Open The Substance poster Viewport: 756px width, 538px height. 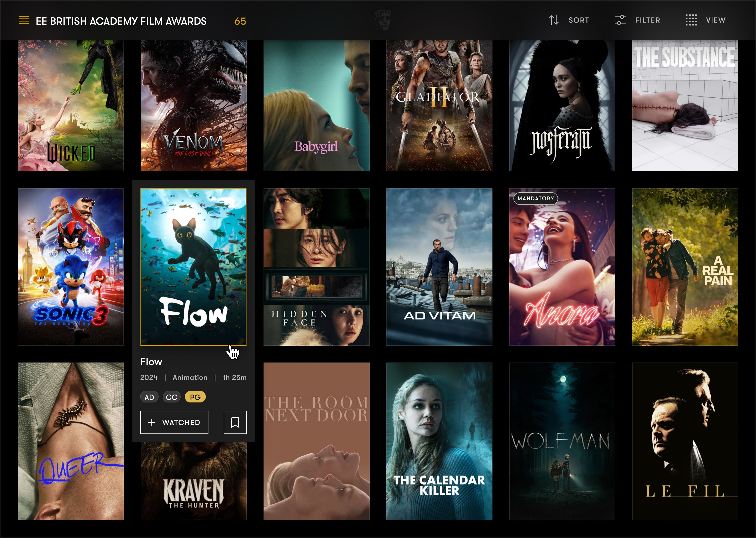pos(685,105)
